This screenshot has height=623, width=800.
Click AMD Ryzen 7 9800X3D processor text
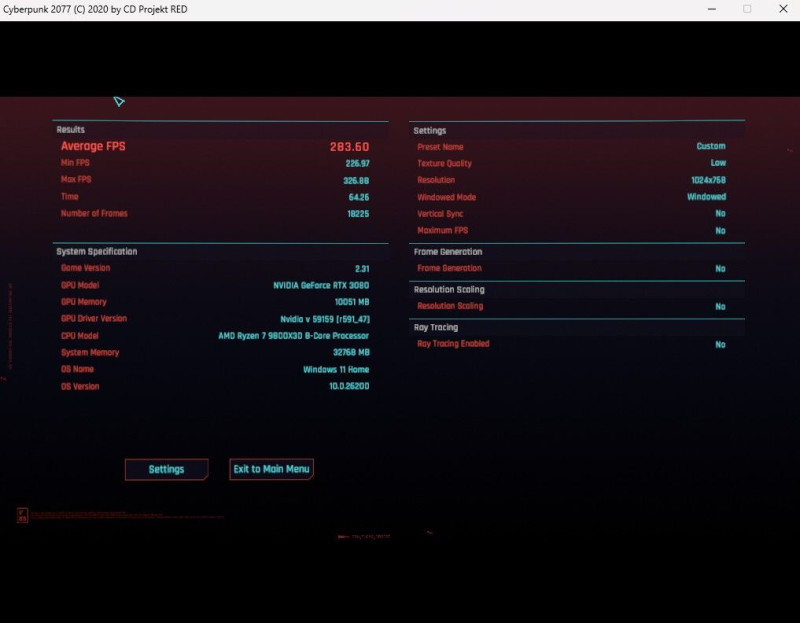[x=293, y=336]
